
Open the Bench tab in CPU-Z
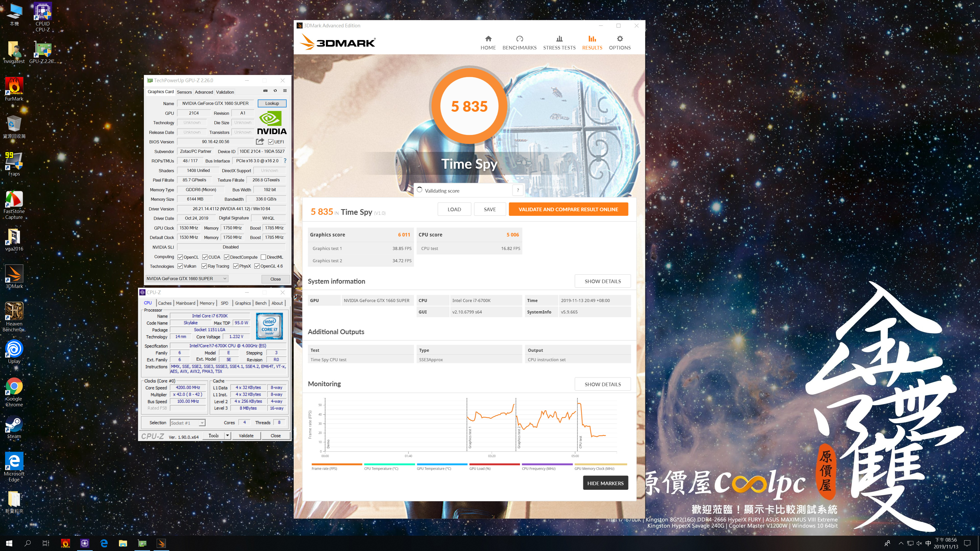(x=261, y=303)
